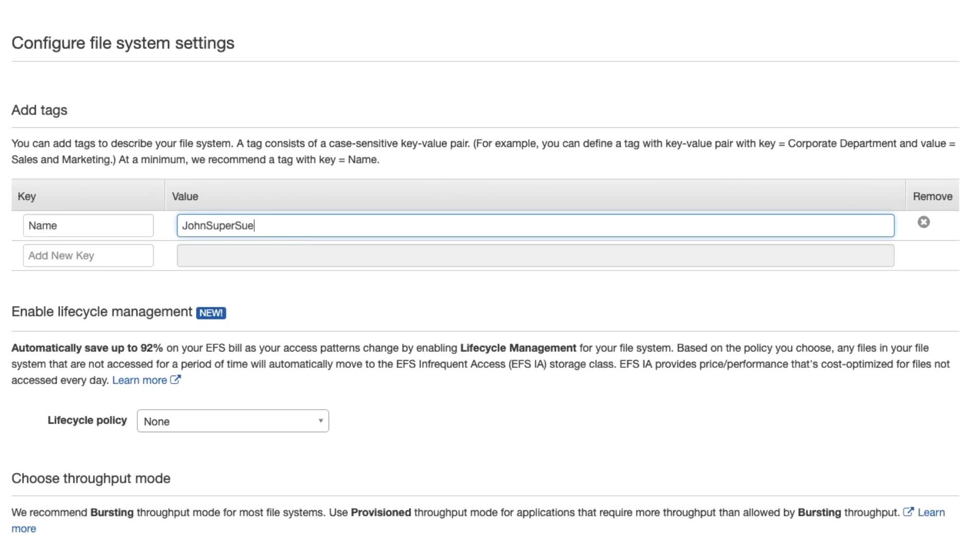Screen dimensions: 980x551
Task: Click the Key column header
Action: (x=27, y=196)
